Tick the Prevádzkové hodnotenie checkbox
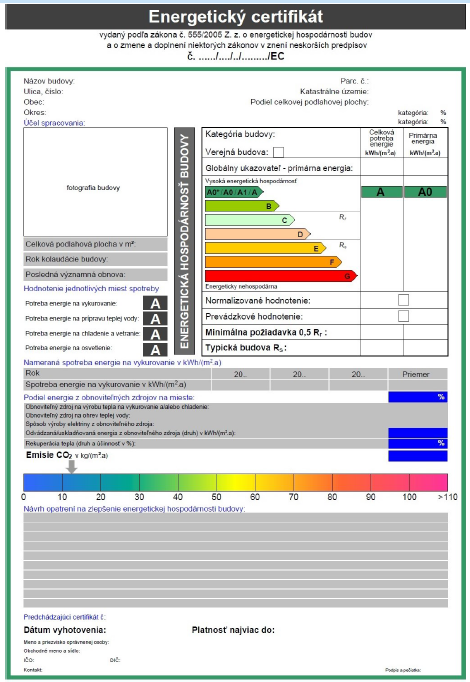Viewport: 470px width, 682px height. 403,316
